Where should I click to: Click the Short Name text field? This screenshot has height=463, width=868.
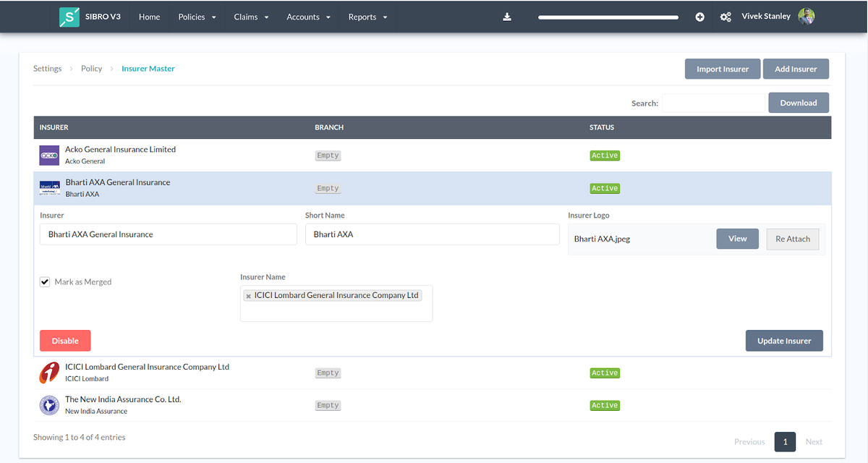pyautogui.click(x=432, y=234)
